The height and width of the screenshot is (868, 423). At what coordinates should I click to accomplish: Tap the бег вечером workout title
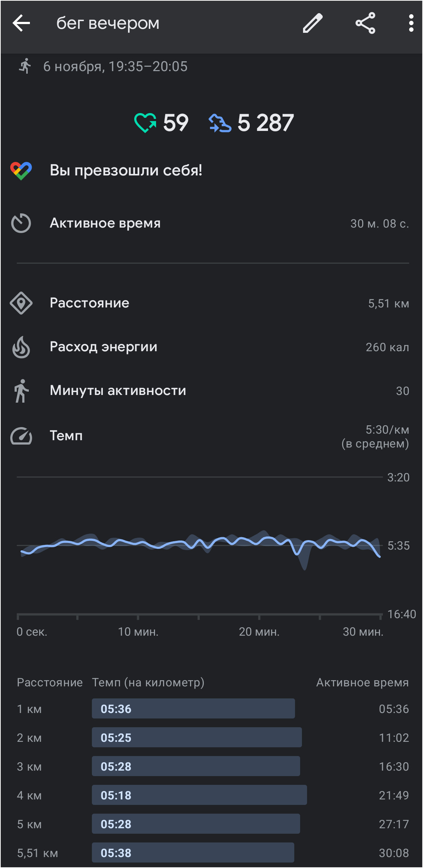coord(108,23)
